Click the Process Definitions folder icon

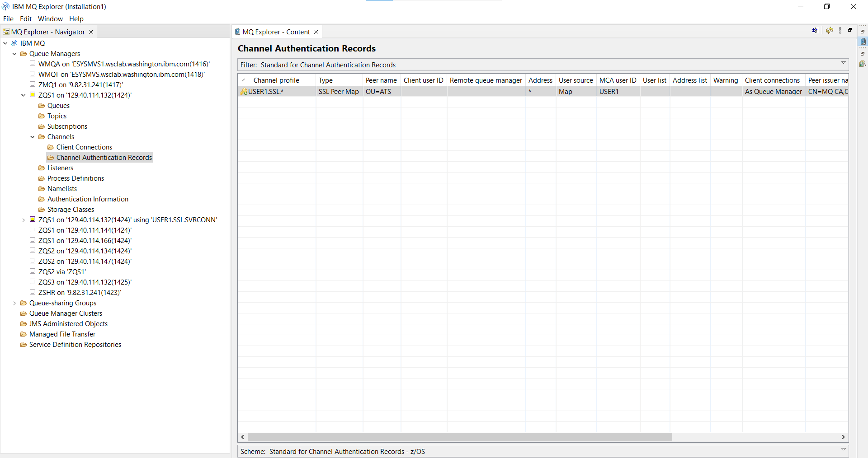(x=42, y=178)
